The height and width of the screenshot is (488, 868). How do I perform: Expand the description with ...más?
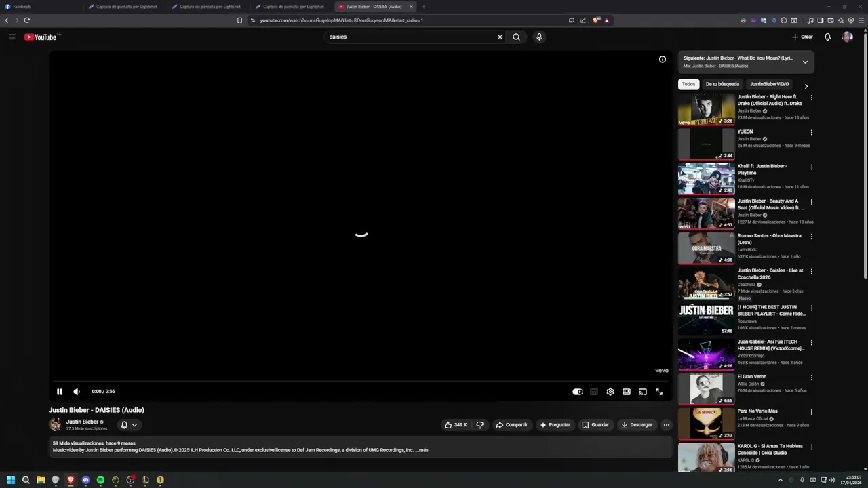(x=422, y=450)
